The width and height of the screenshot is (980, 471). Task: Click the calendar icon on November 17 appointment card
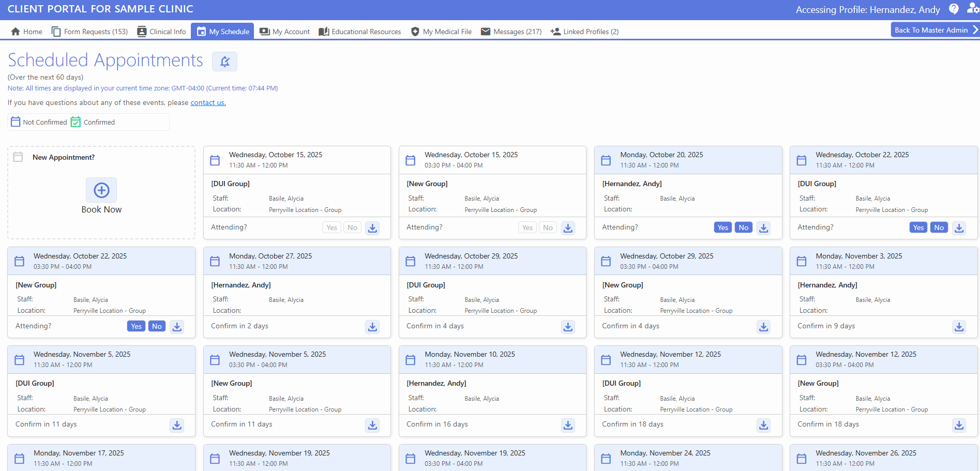coord(19,458)
